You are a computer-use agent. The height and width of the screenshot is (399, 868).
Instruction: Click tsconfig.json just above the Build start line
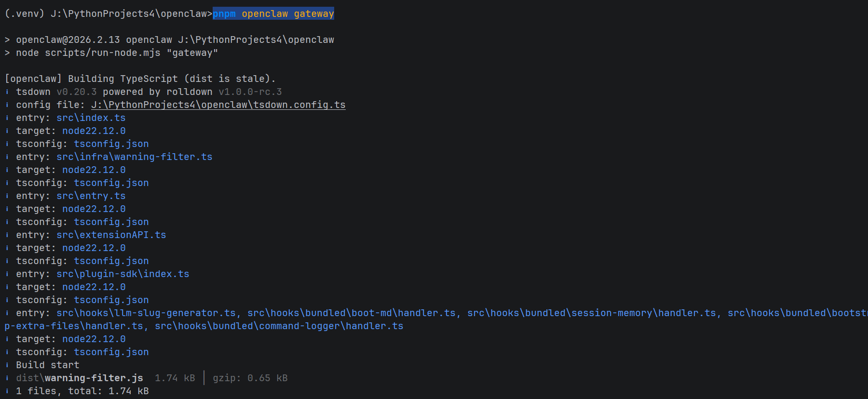tap(111, 352)
